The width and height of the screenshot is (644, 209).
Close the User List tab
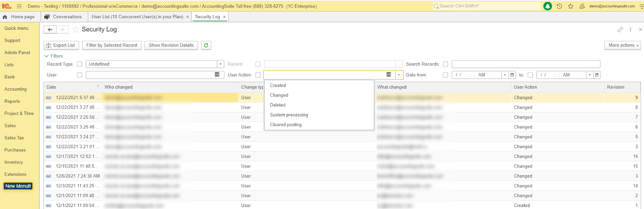pyautogui.click(x=187, y=17)
